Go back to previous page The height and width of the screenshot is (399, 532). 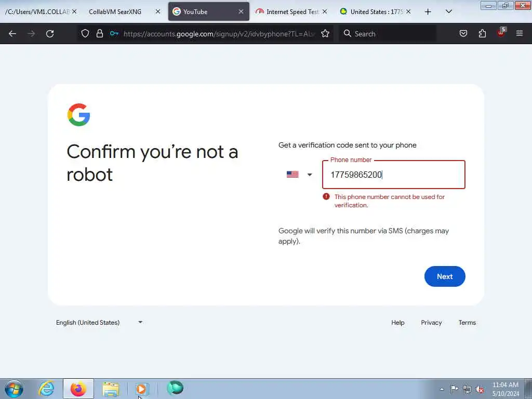click(x=12, y=34)
